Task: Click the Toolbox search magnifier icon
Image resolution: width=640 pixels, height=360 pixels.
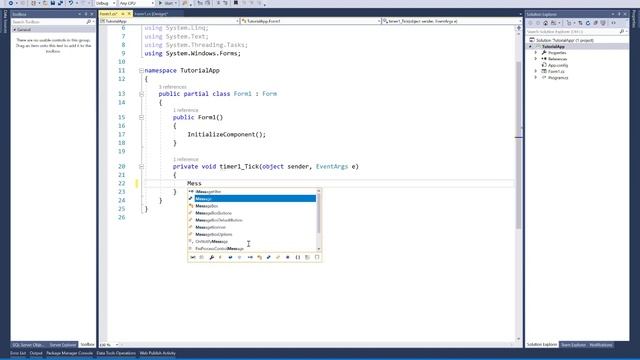Action: (89, 22)
